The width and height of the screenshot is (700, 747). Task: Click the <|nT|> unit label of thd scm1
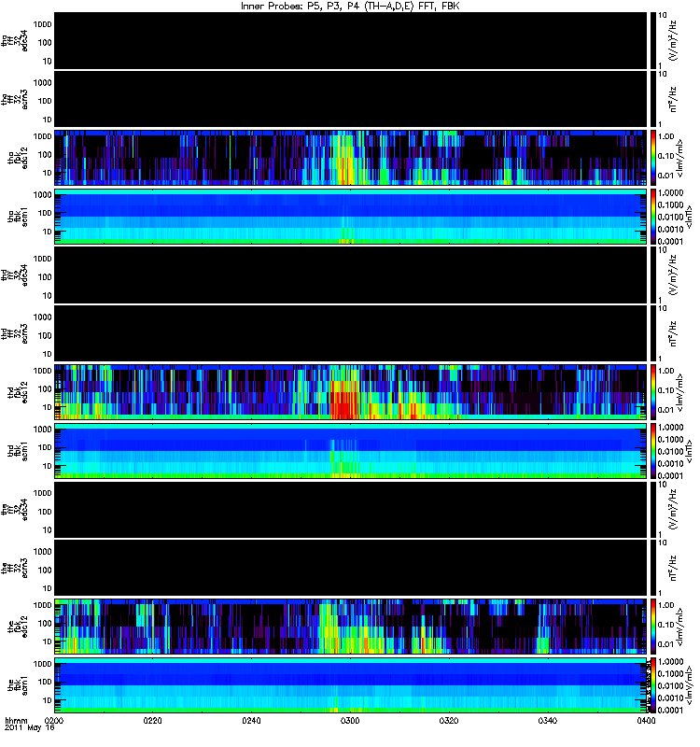point(688,451)
